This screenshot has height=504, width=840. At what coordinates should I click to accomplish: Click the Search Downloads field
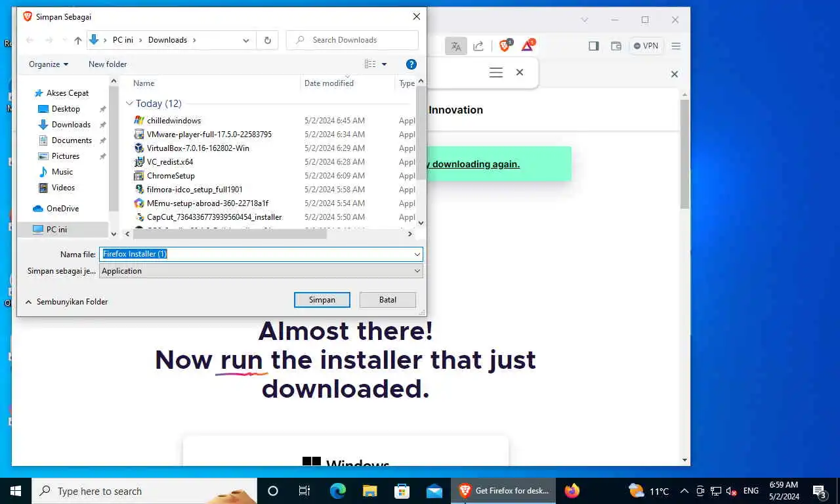point(352,40)
